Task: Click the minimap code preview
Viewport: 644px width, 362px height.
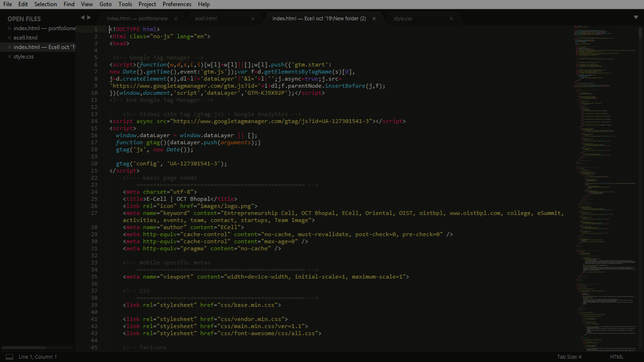Action: pos(606,189)
